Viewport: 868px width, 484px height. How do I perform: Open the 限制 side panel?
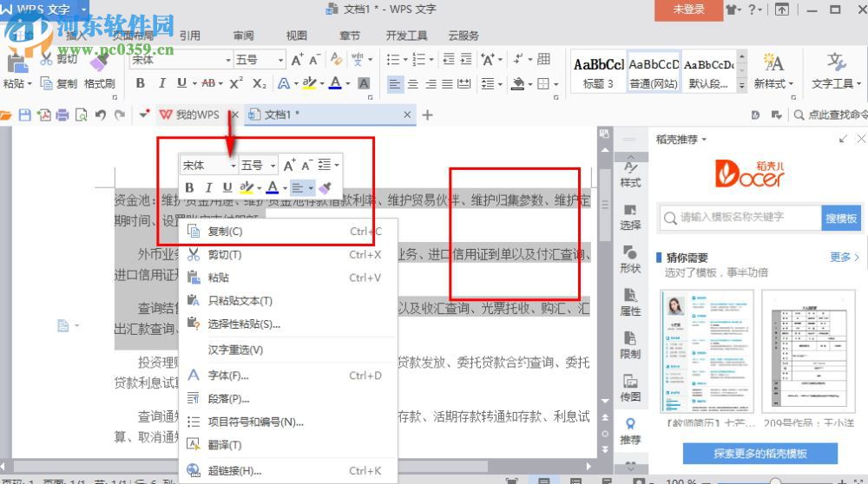(x=630, y=346)
